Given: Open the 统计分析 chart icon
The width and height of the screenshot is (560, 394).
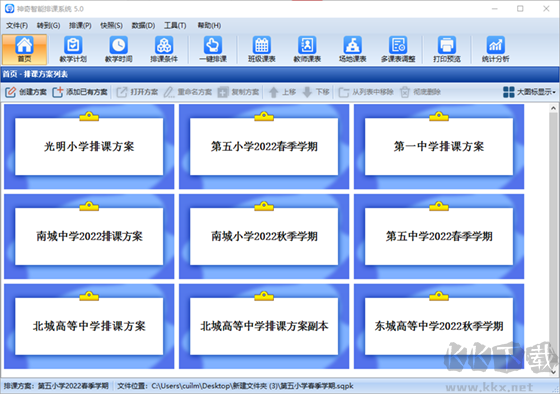Looking at the screenshot, I should 495,49.
